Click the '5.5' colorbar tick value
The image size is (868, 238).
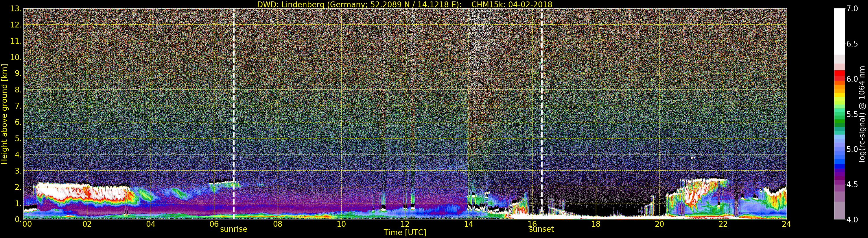click(852, 114)
